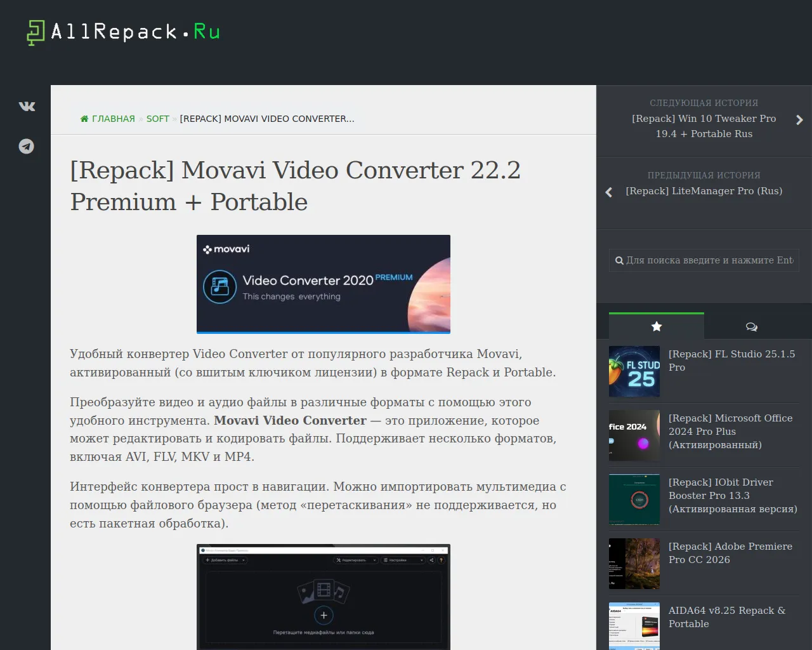This screenshot has width=812, height=650.
Task: Open AIDA64 v8.25 Repack & Portable link
Action: (727, 617)
